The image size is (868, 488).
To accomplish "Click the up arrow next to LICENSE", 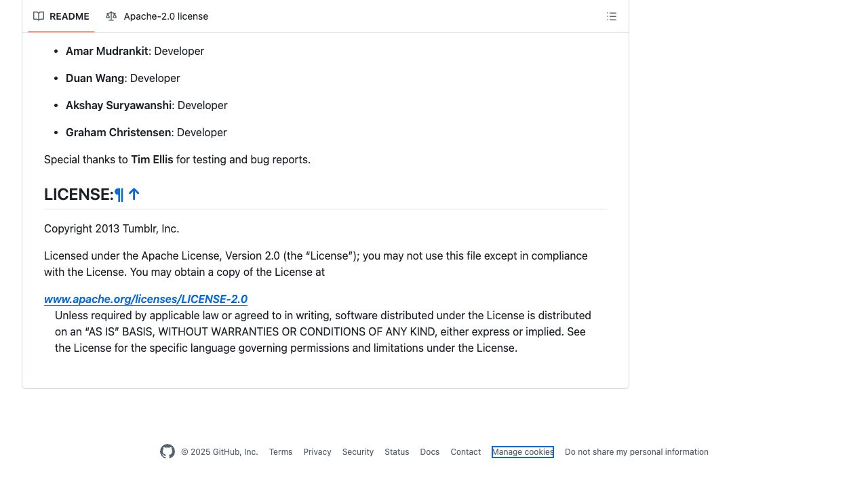I will tap(134, 195).
